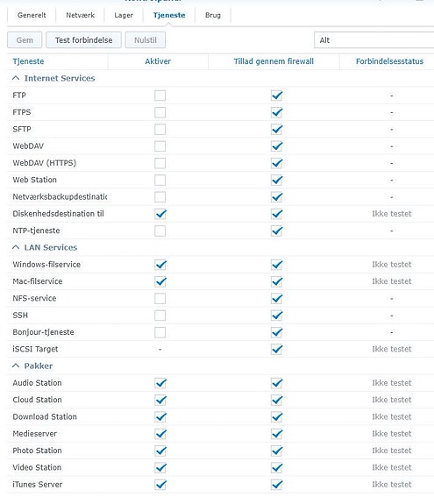Enable NFS-service Aktiver checkbox
Screen dimensions: 434x504
tap(160, 298)
